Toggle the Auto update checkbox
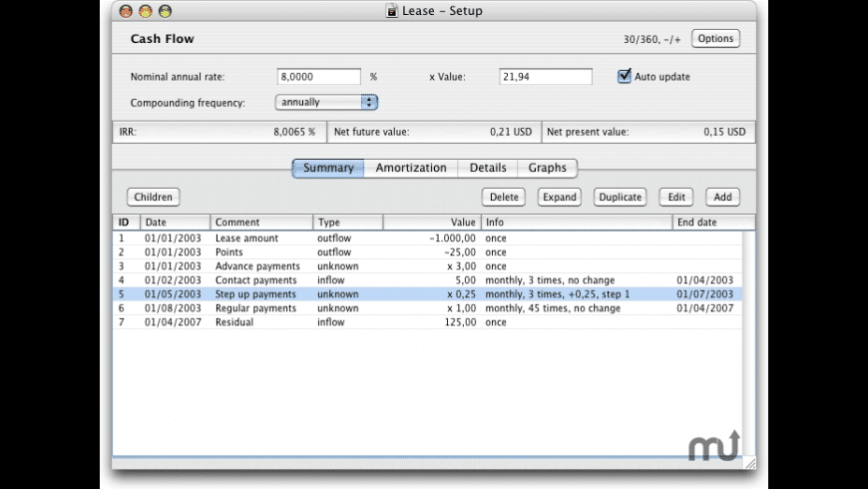868x489 pixels. [625, 77]
